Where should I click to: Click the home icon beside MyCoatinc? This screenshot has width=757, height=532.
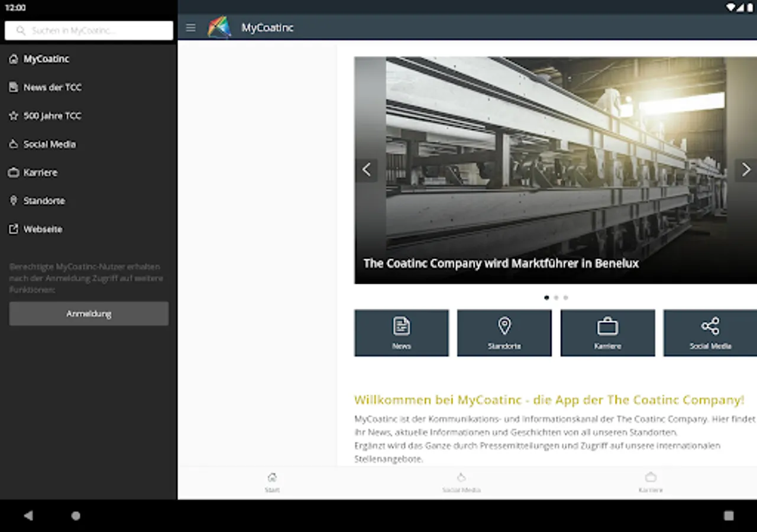(14, 59)
